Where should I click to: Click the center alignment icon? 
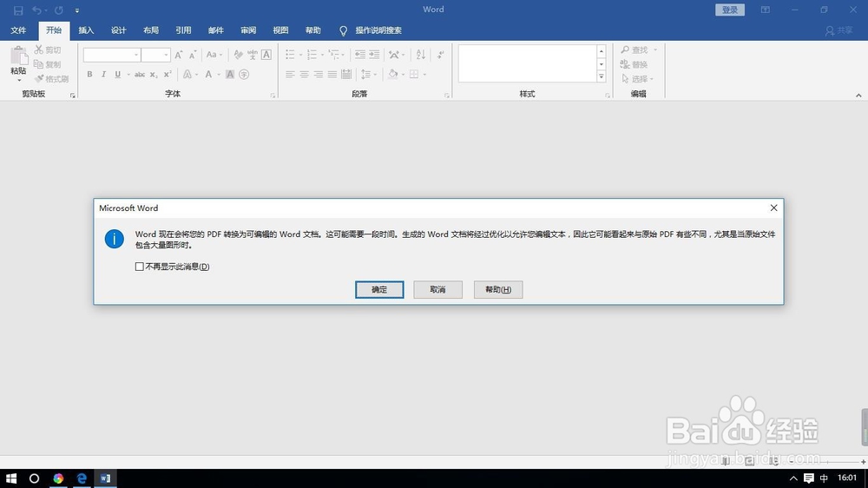coord(304,74)
